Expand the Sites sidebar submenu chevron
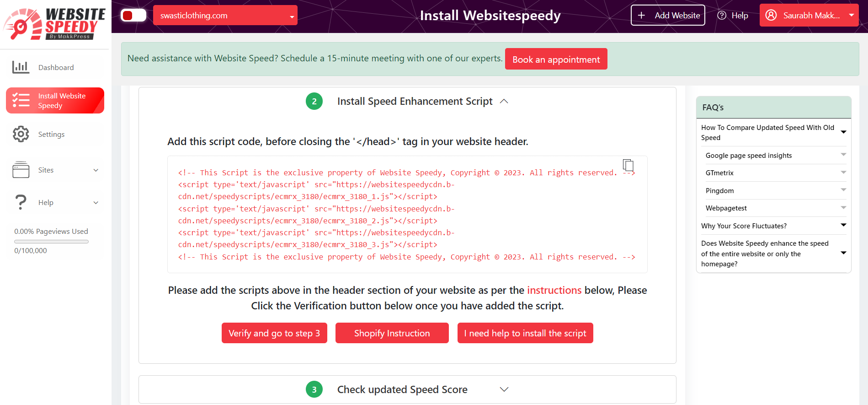The height and width of the screenshot is (405, 868). click(96, 170)
